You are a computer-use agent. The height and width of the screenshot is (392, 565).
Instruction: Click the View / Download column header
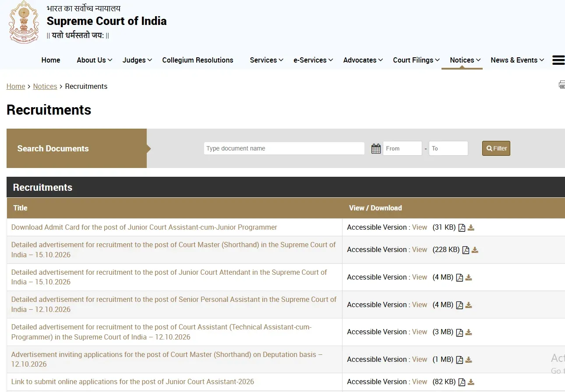click(375, 208)
